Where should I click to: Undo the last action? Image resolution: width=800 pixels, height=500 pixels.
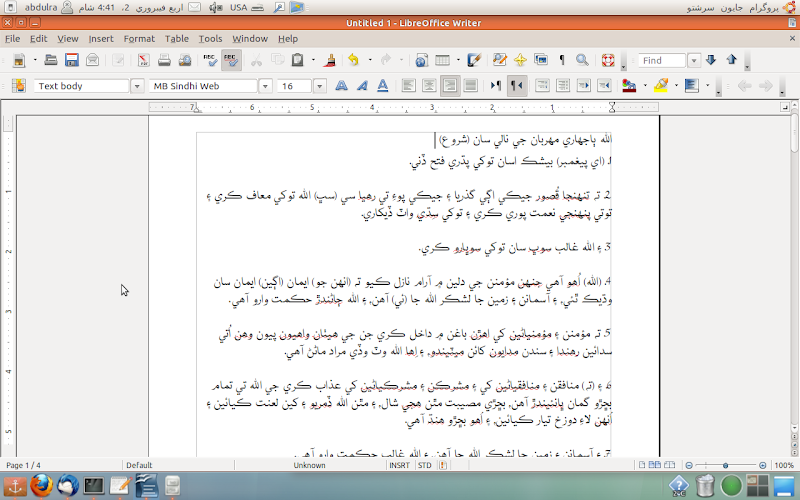tap(353, 60)
